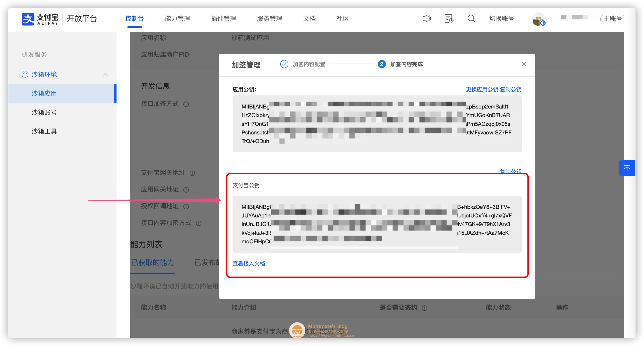
Task: Click the 应用归属商户PID label
Action: click(x=165, y=54)
